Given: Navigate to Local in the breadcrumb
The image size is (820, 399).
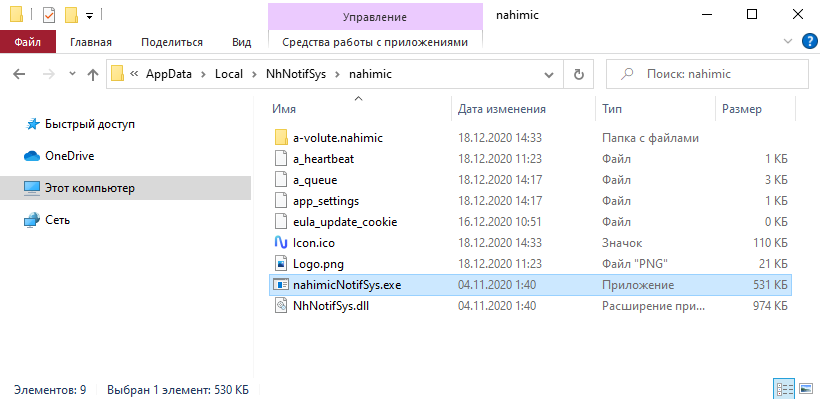Looking at the screenshot, I should point(229,74).
